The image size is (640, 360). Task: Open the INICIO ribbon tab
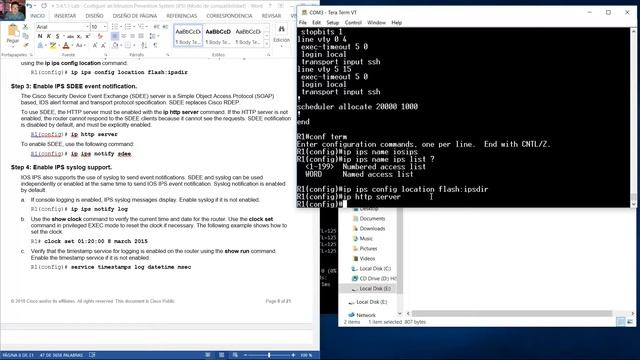click(38, 16)
